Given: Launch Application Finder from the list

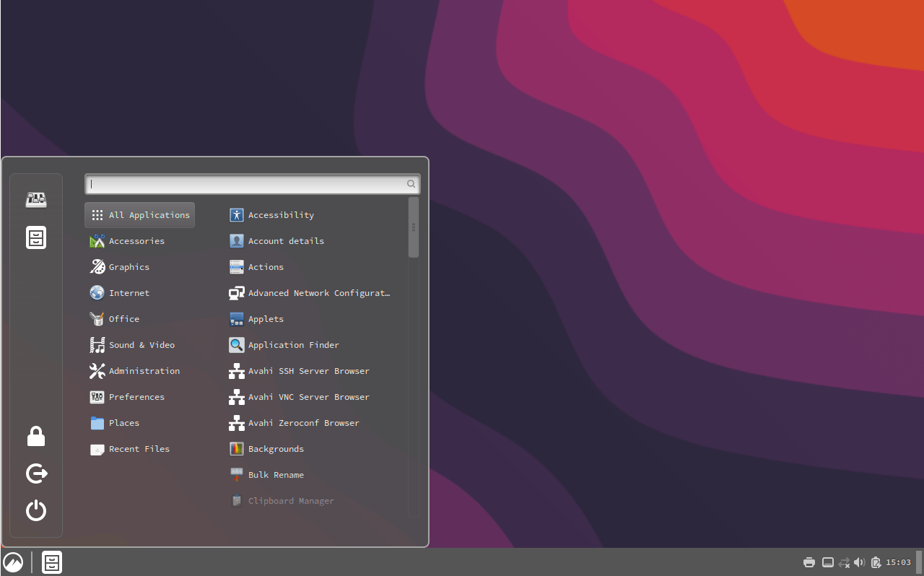Looking at the screenshot, I should [x=293, y=345].
